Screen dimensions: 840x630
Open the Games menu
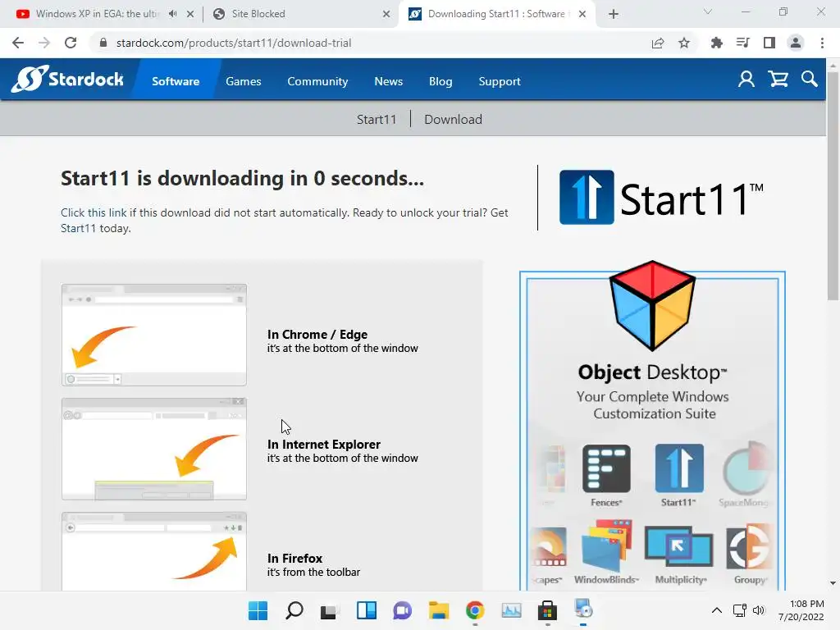pos(243,81)
